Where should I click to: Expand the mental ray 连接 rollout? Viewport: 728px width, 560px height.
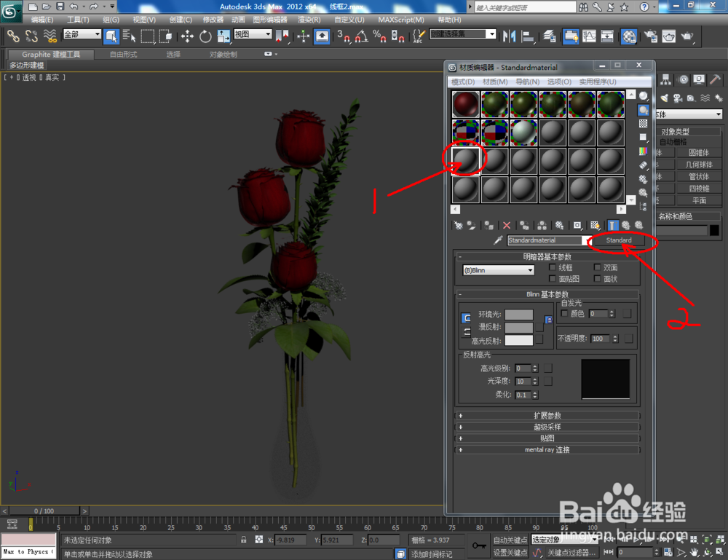click(x=547, y=449)
